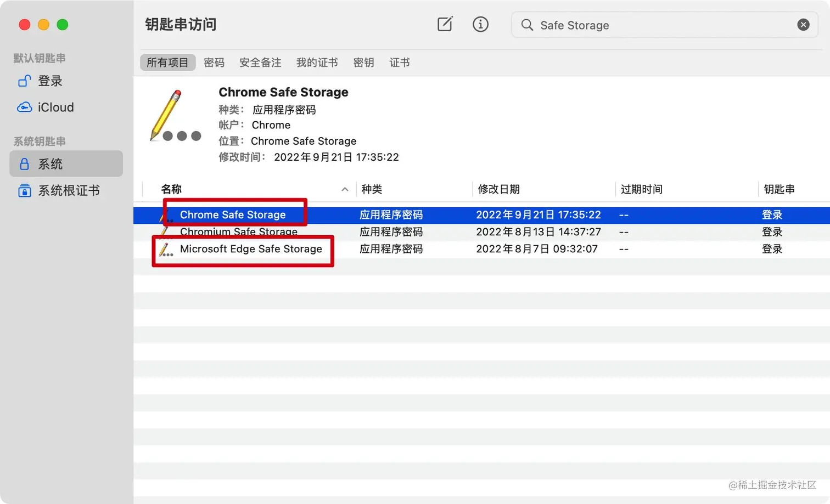The image size is (830, 504).
Task: Click 登录 keychain cell in the Chromium row
Action: [772, 232]
